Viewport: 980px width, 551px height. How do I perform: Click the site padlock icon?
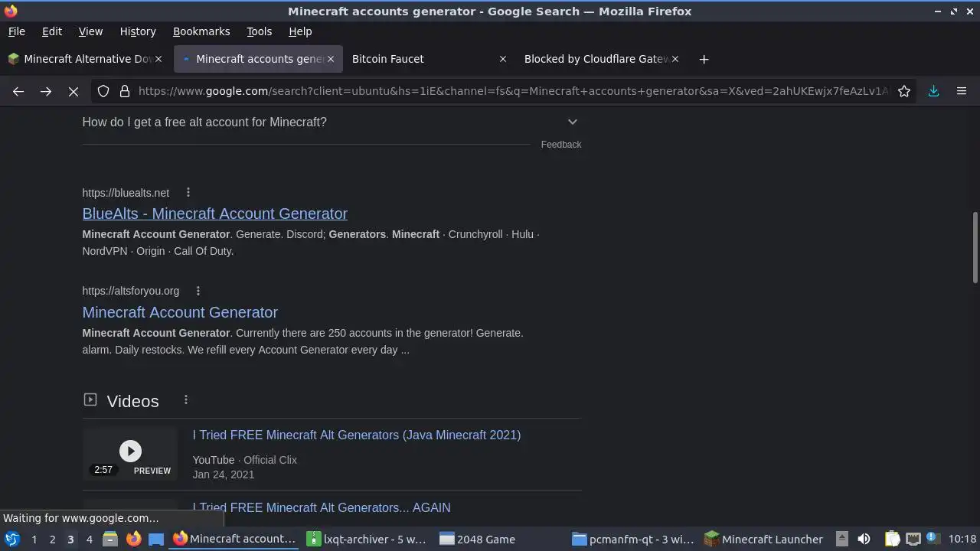125,91
